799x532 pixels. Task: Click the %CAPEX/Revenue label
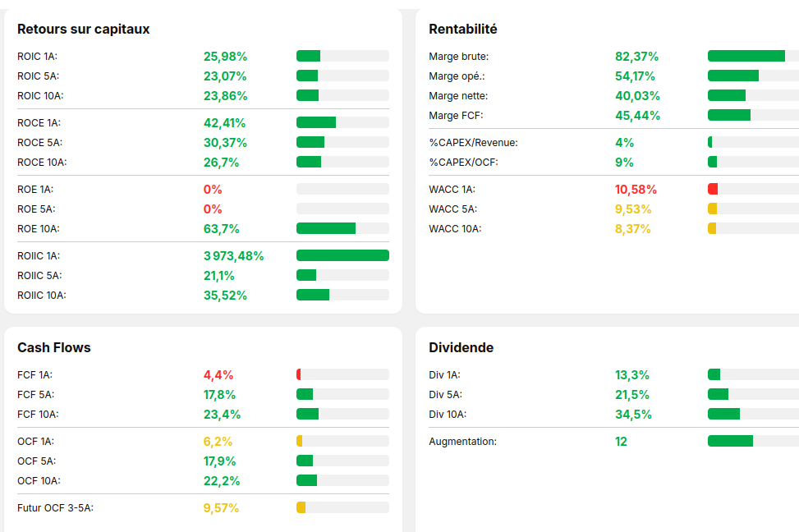tap(473, 143)
